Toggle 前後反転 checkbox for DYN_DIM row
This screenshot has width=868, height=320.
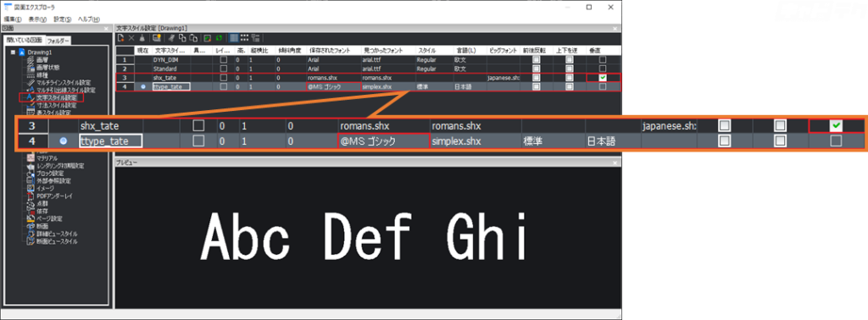(x=536, y=60)
